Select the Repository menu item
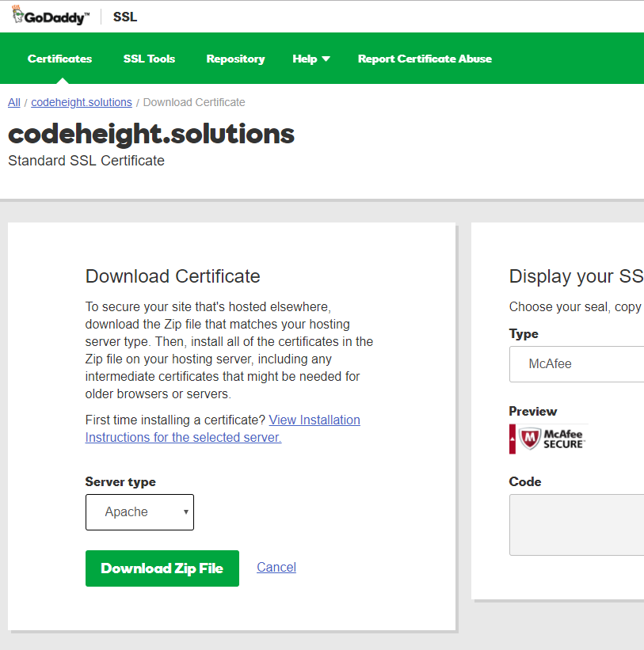 pos(235,58)
